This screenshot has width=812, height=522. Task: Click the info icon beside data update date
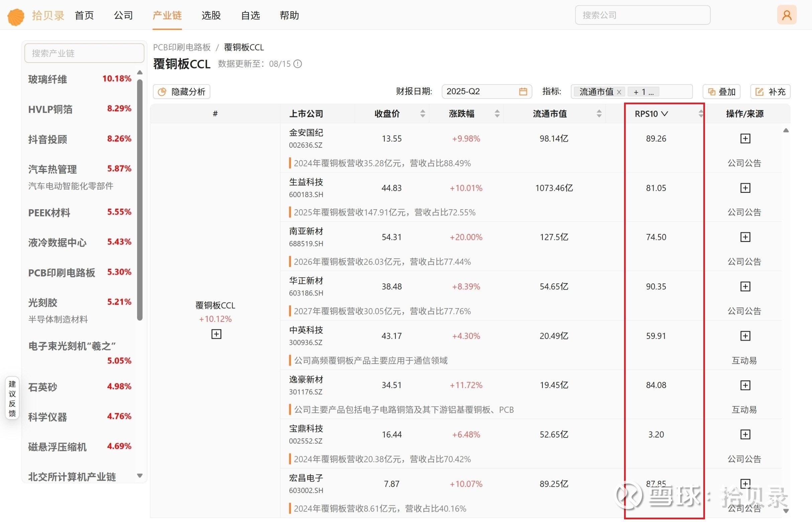(297, 64)
